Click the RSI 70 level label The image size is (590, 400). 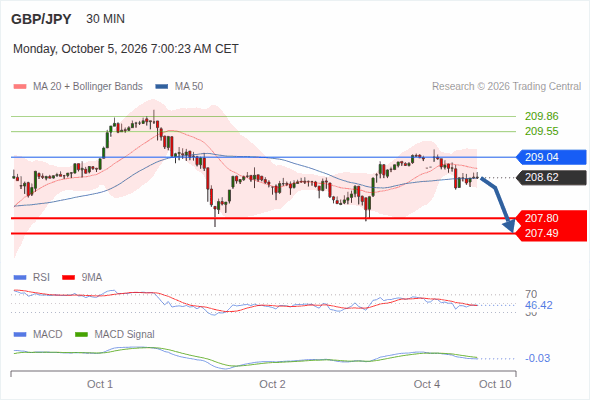coord(531,294)
